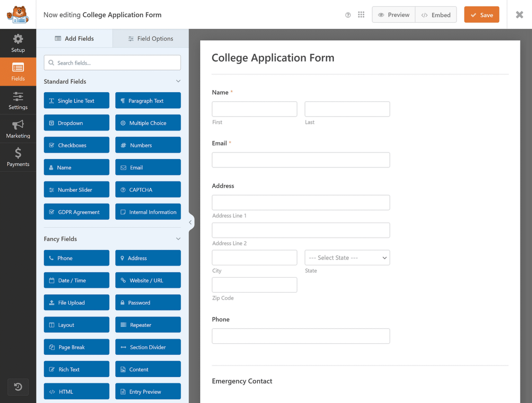The image size is (532, 403).
Task: Collapse the Standard Fields section
Action: click(178, 81)
